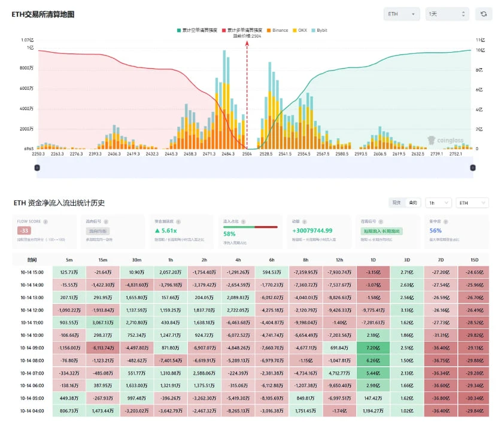504x423 pixels.
Task: View the info hint for 流入占比
Action: 244,221
